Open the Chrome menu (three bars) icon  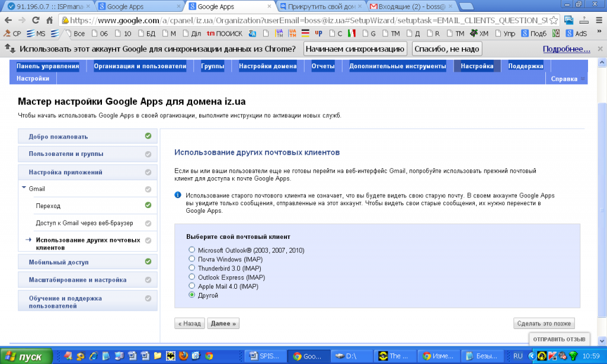[x=599, y=20]
